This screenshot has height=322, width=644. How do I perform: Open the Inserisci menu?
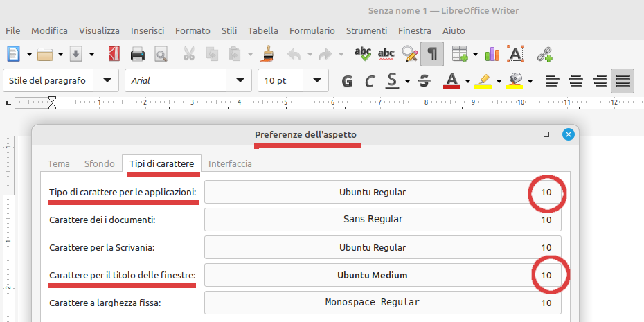pos(147,30)
